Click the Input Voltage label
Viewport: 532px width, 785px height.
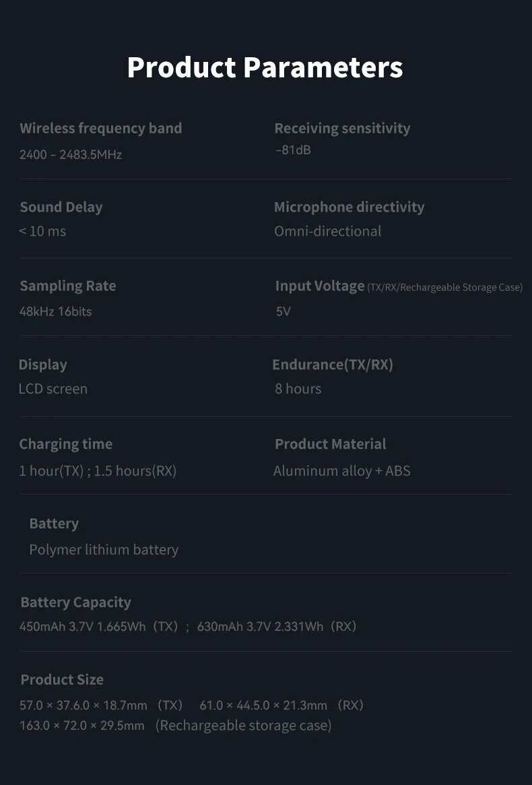[x=320, y=285]
